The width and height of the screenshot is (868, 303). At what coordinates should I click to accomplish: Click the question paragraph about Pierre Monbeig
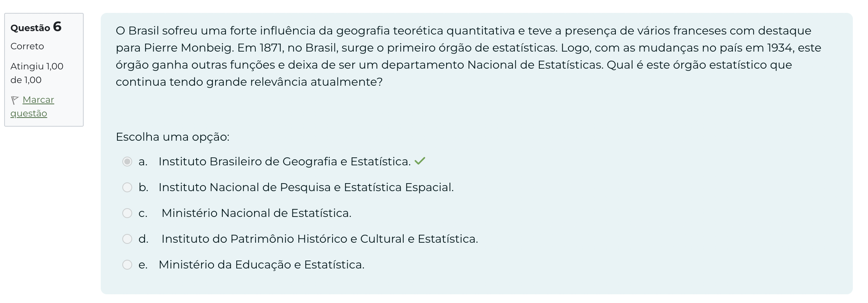(x=468, y=56)
